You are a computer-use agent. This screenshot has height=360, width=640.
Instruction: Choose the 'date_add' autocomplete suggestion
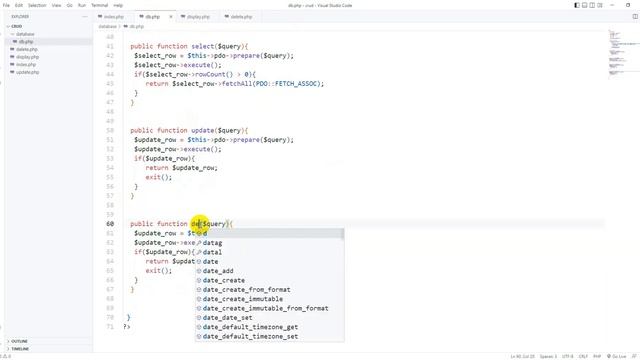pyautogui.click(x=269, y=271)
